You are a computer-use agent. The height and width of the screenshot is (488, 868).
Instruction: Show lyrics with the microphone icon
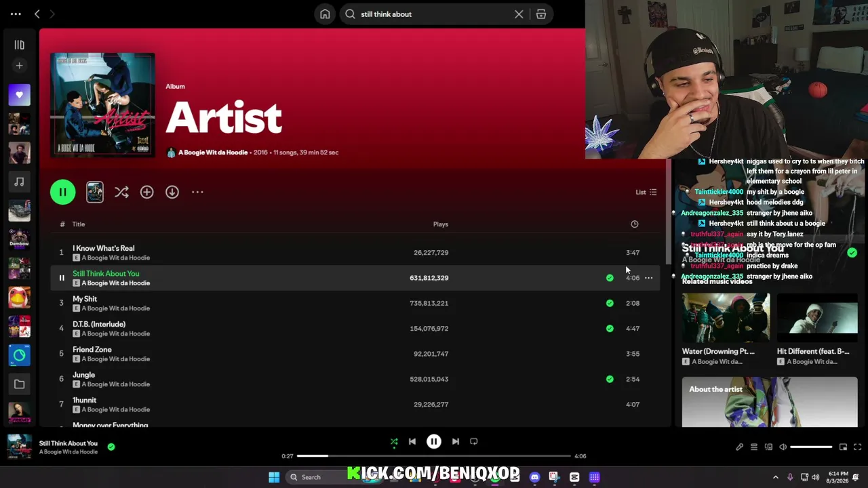coord(739,447)
